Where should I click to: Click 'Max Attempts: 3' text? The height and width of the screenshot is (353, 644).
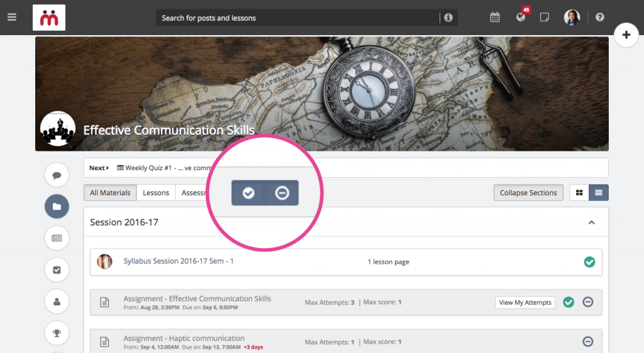point(330,302)
